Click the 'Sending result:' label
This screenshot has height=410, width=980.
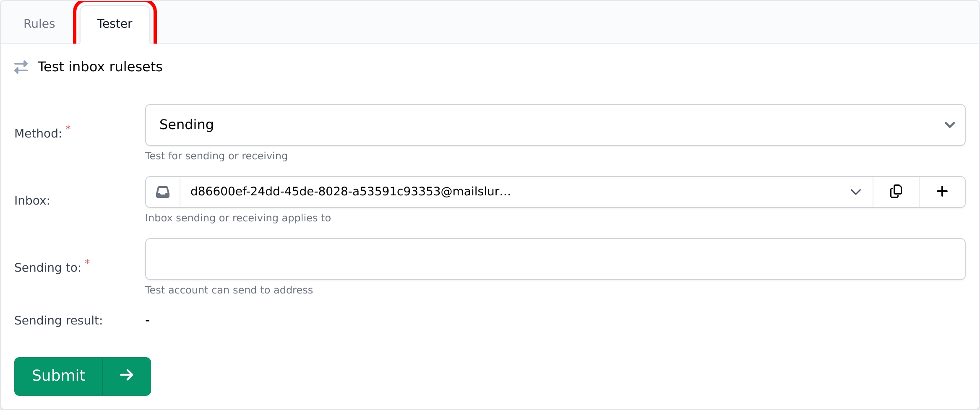58,320
